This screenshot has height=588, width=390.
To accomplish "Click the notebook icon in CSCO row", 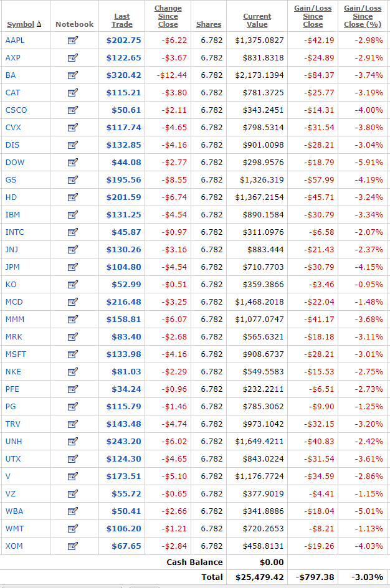I will pyautogui.click(x=73, y=110).
